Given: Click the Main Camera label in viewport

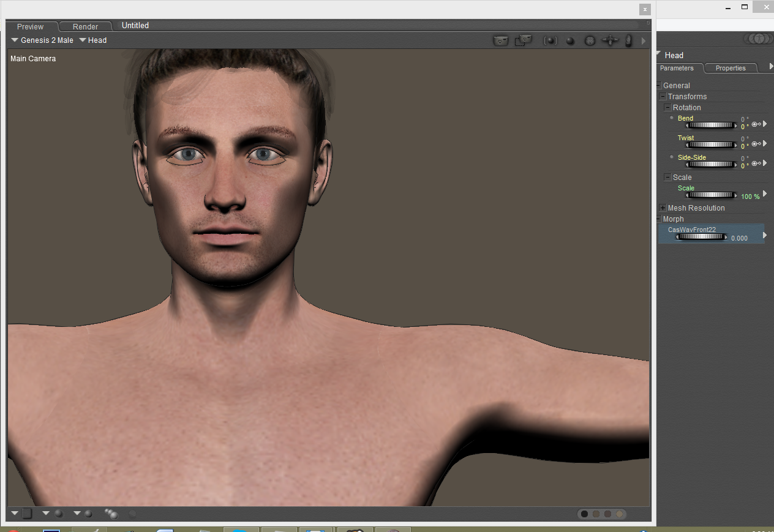Looking at the screenshot, I should [33, 59].
